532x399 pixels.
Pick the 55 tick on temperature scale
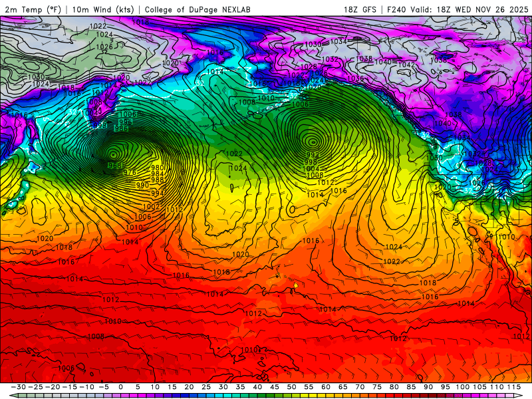pos(309,387)
